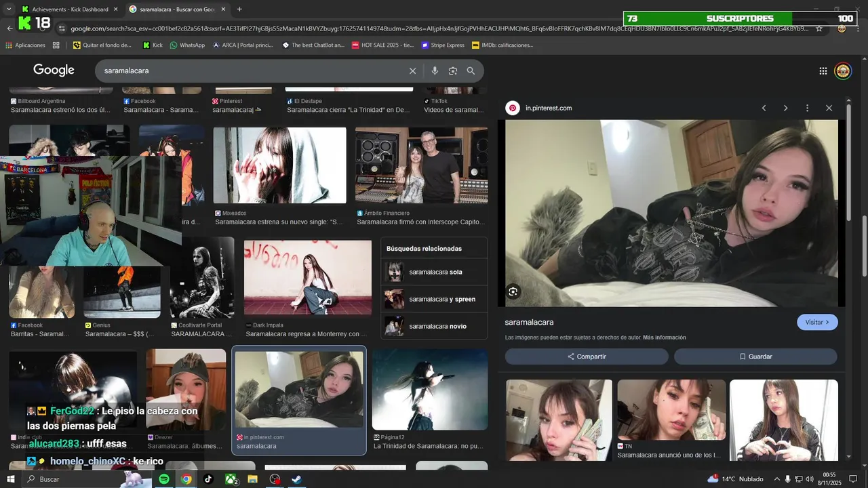Open site information icon in address bar
This screenshot has width=868, height=488.
pyautogui.click(x=62, y=28)
